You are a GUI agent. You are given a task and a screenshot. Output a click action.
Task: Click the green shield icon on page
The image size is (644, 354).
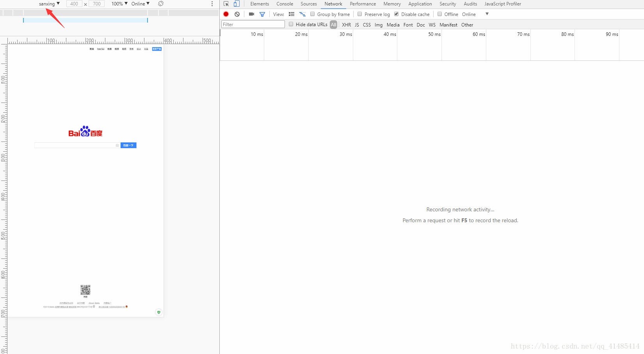tap(158, 312)
